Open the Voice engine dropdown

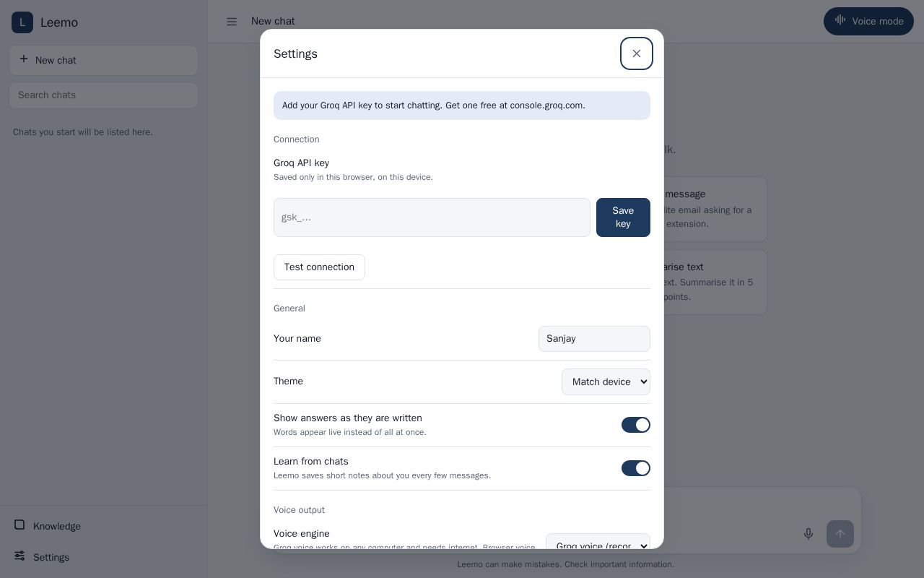coord(598,542)
